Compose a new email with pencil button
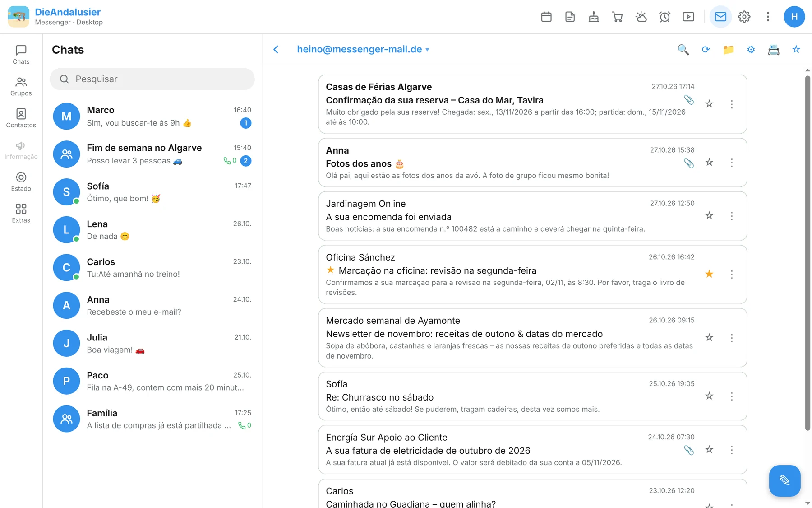 point(785,480)
